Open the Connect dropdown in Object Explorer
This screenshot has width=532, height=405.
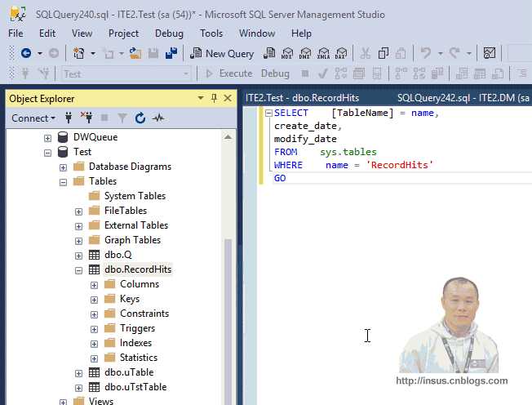pos(33,118)
